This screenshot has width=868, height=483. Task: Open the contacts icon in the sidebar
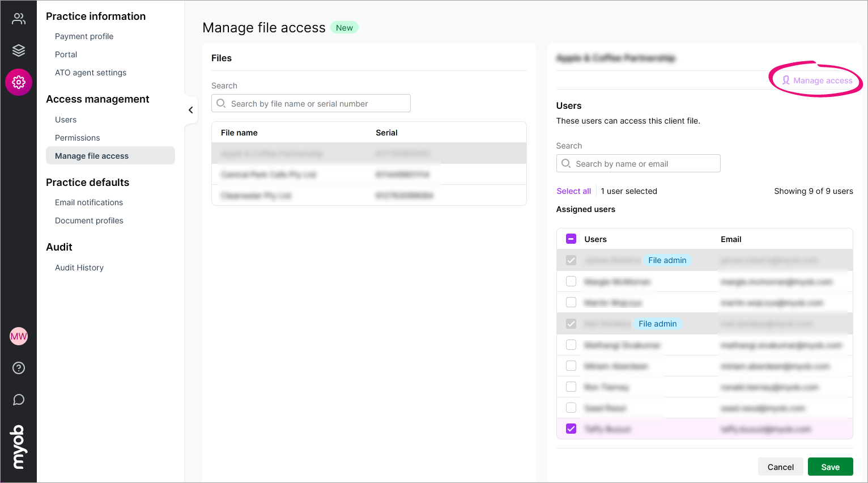(x=19, y=18)
